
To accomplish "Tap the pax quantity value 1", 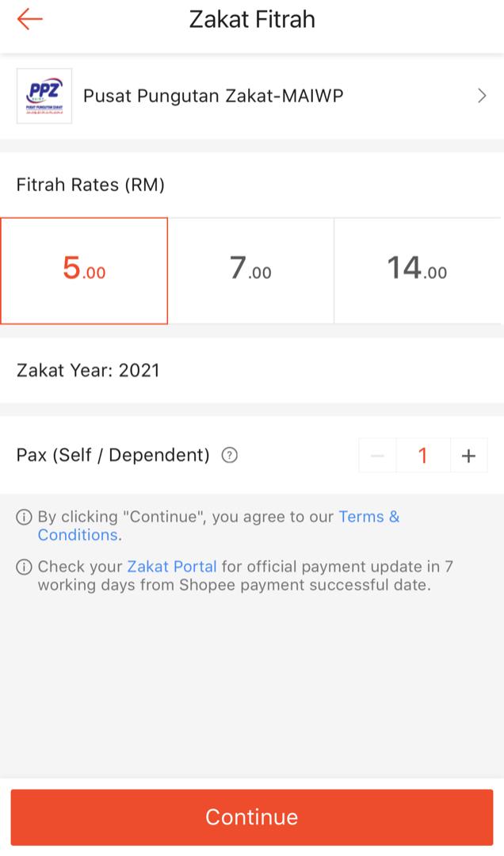I will pos(423,455).
